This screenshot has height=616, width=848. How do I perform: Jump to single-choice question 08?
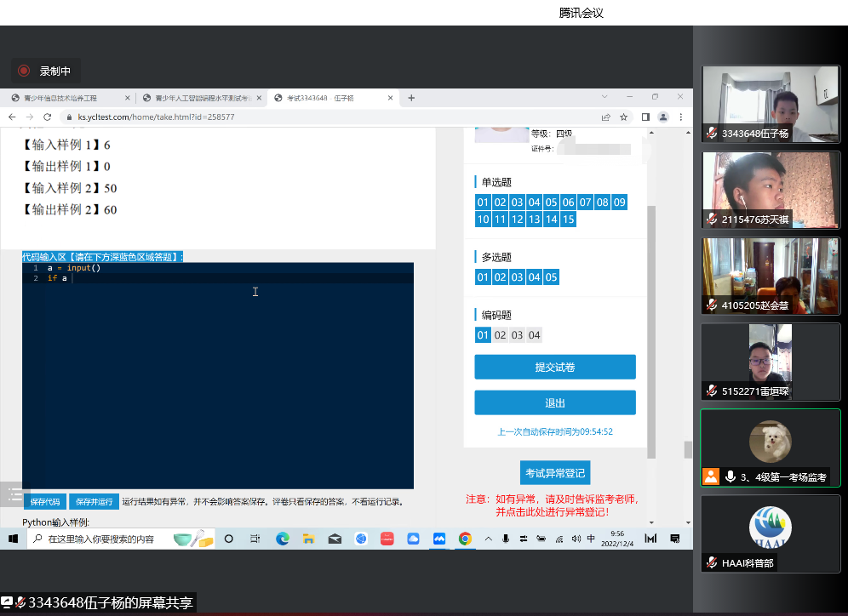603,202
